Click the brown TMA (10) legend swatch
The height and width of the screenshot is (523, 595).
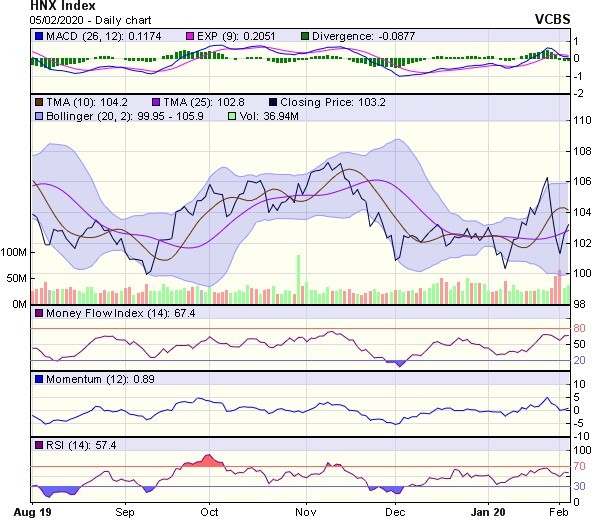click(39, 102)
